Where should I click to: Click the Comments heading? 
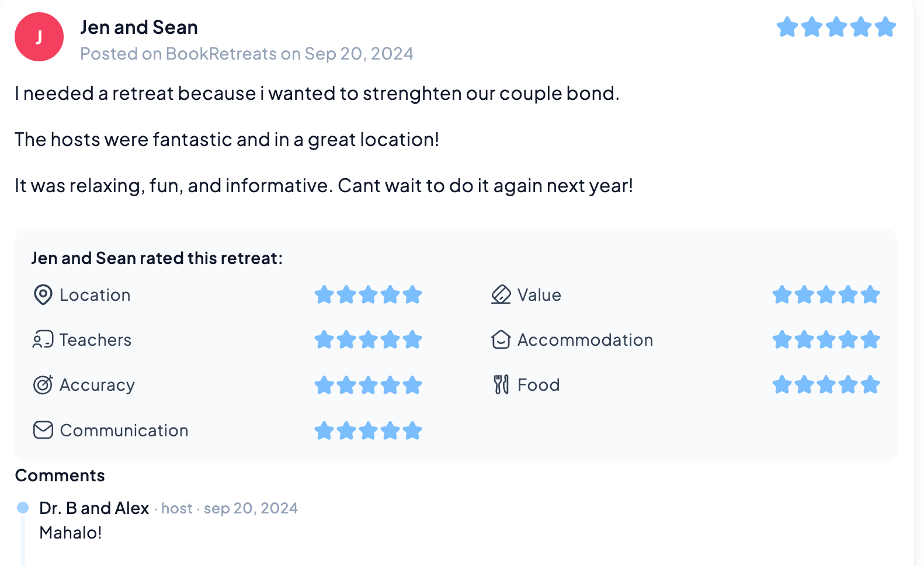60,475
